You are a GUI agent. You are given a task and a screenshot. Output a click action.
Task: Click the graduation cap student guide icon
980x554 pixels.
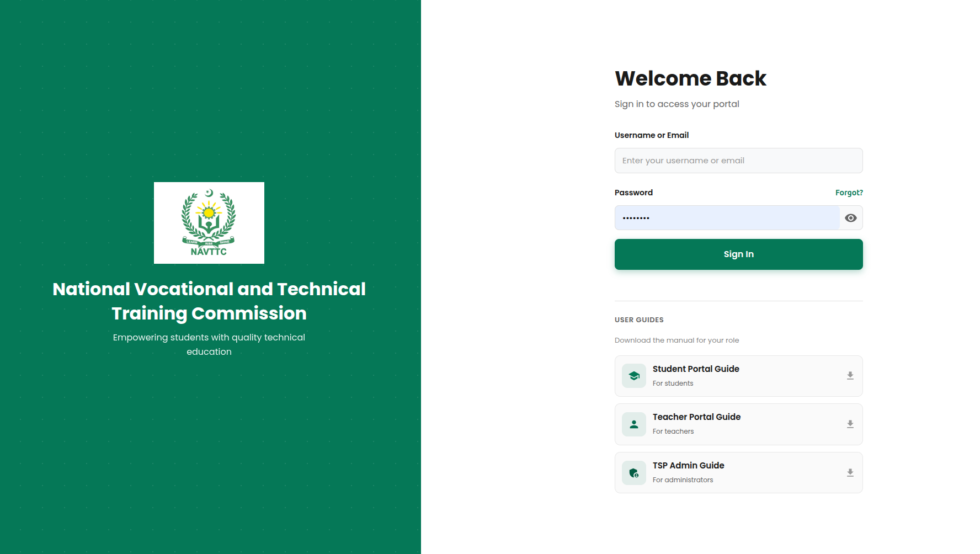pyautogui.click(x=634, y=376)
